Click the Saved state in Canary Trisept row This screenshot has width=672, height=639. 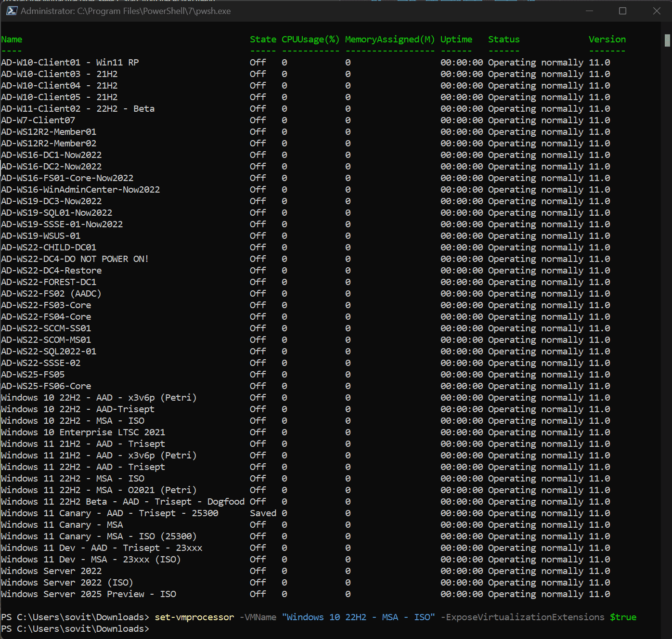263,513
